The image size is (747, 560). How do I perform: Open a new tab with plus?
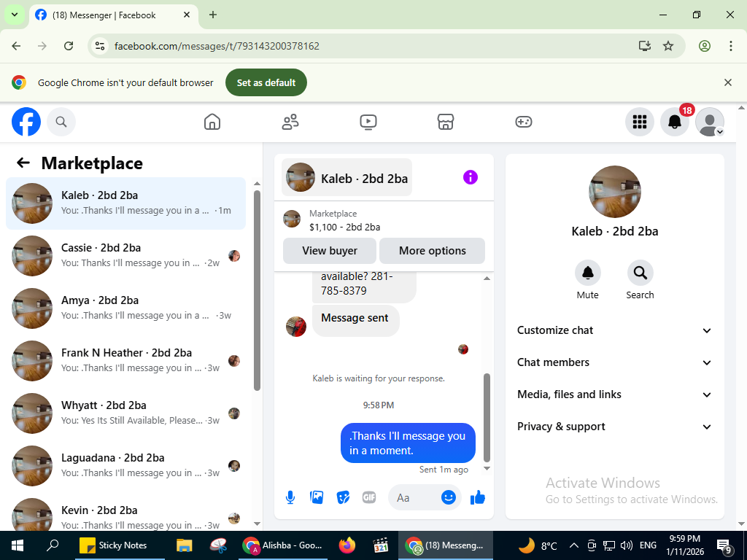213,15
